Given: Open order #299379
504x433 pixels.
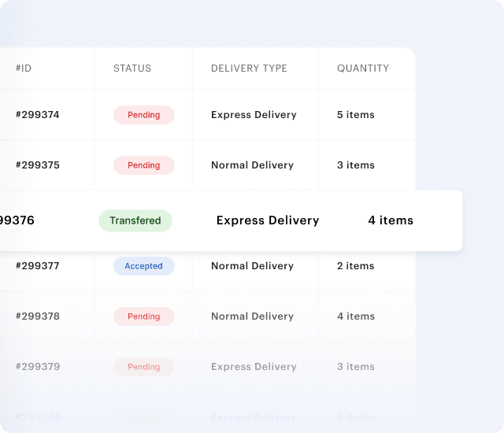Looking at the screenshot, I should click(x=37, y=367).
